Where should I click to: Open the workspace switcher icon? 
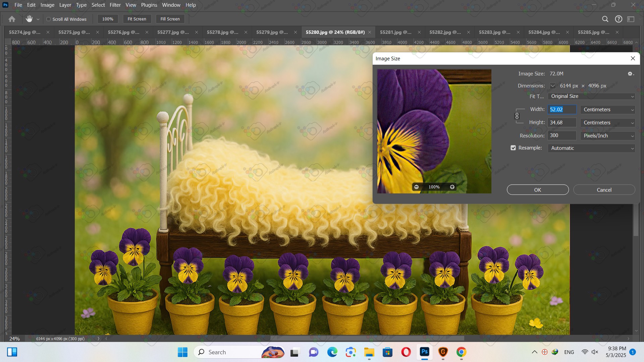click(631, 19)
